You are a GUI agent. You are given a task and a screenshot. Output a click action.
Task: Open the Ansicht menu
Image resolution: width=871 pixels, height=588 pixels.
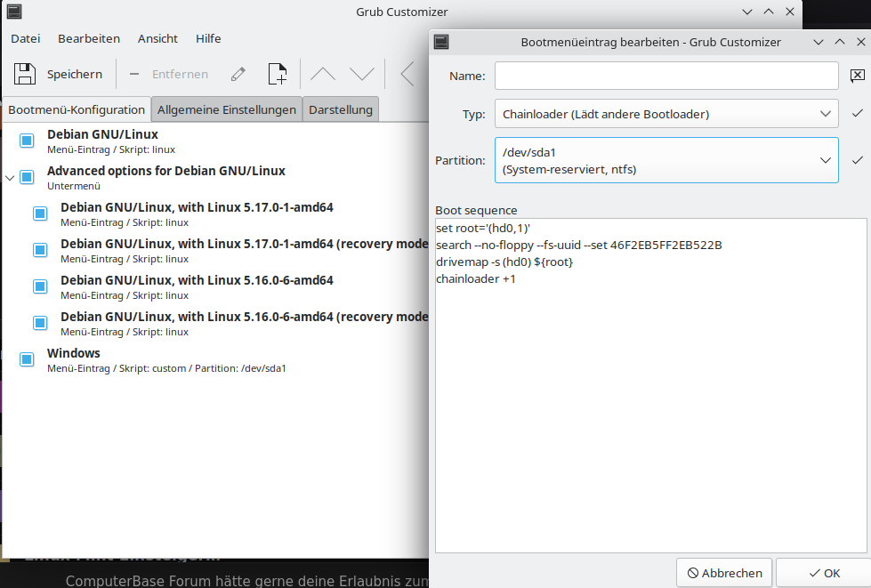pos(157,38)
